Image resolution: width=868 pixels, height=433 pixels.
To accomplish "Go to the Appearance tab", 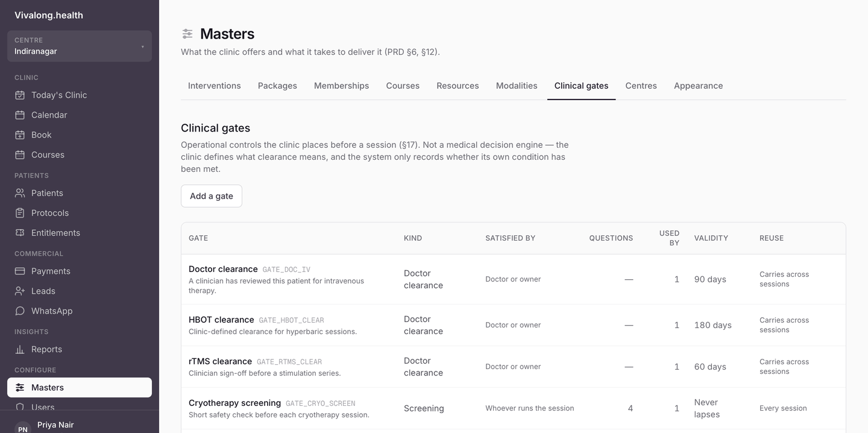I will tap(698, 86).
